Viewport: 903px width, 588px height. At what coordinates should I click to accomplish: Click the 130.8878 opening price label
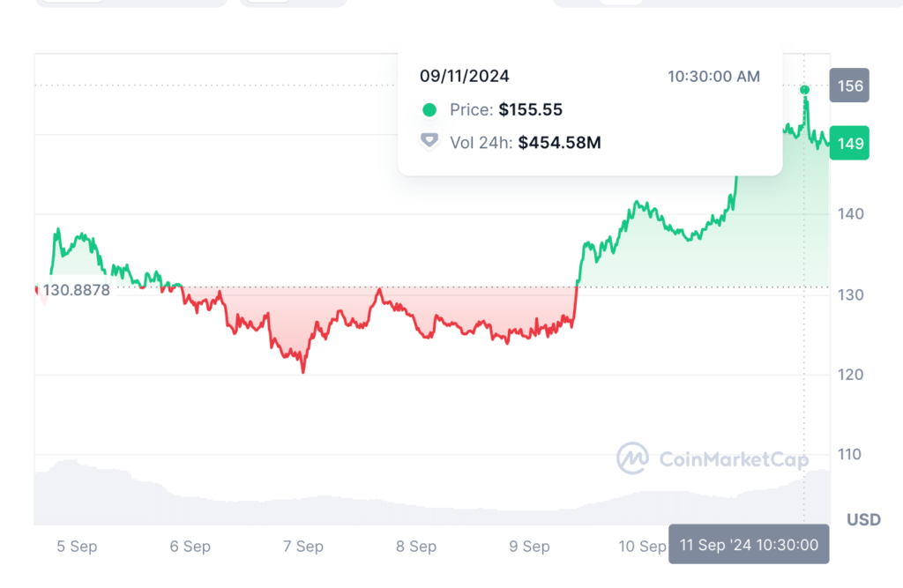click(76, 290)
